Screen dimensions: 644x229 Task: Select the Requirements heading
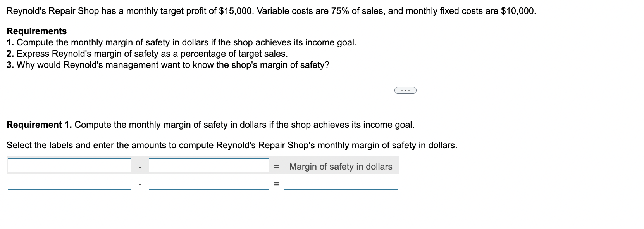tap(36, 31)
